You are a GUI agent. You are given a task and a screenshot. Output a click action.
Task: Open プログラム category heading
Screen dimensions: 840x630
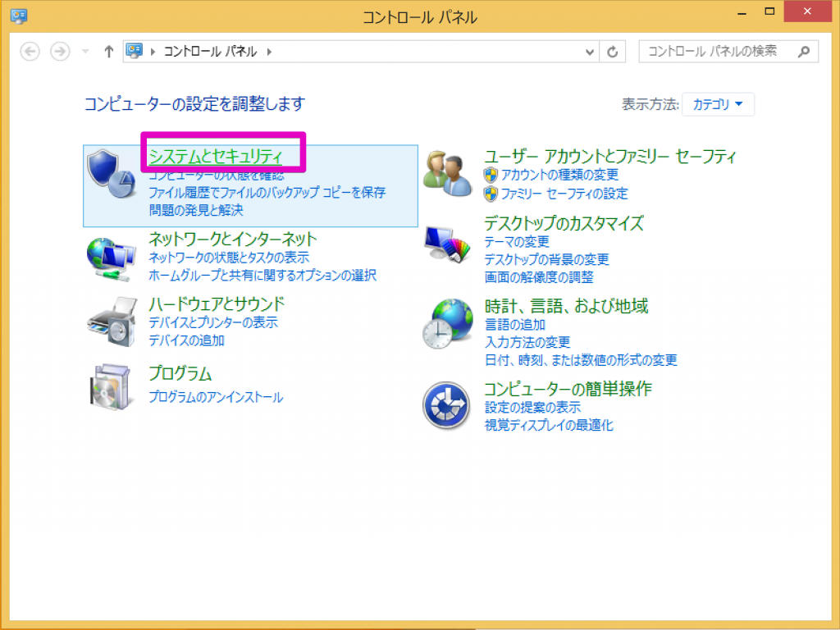click(180, 373)
